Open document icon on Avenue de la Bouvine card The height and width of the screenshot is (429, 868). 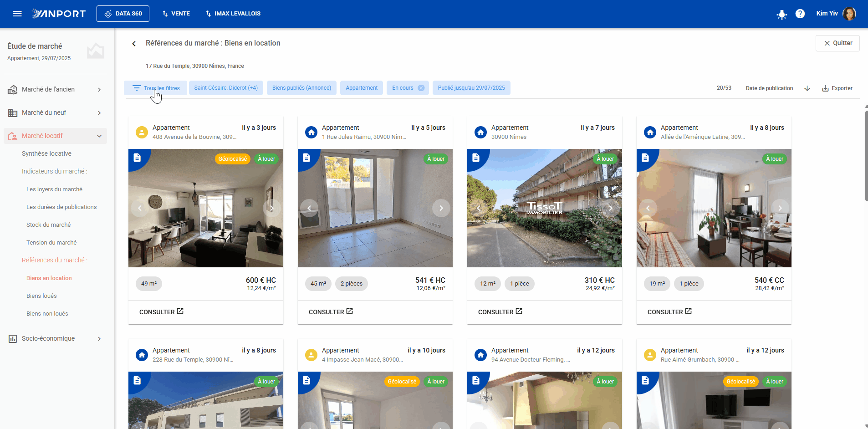click(137, 158)
